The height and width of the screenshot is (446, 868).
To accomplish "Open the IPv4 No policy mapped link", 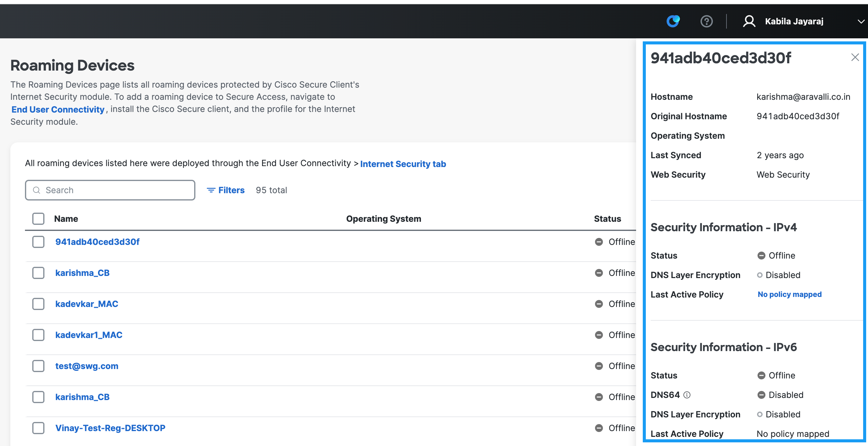I will coord(789,294).
